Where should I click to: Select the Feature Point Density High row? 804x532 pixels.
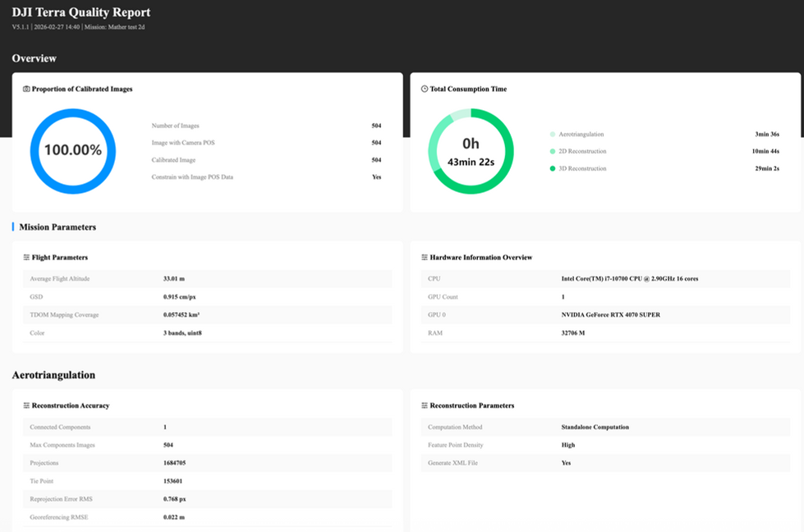[605, 445]
